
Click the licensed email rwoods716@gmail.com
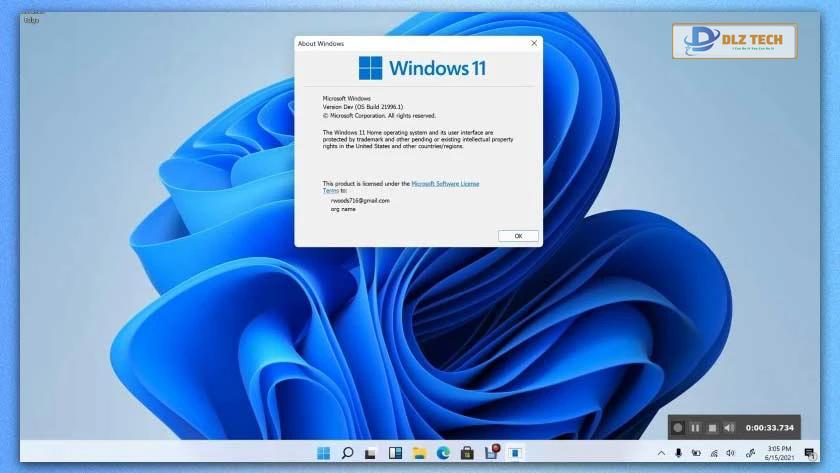tap(360, 200)
